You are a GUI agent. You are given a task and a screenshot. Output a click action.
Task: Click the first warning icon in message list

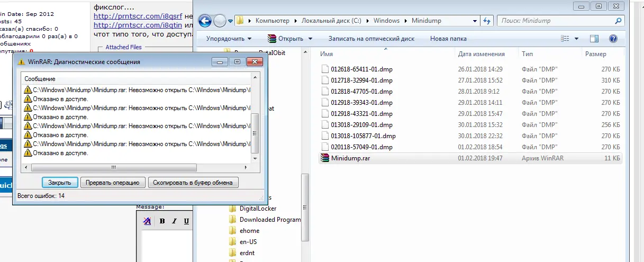[x=28, y=90]
